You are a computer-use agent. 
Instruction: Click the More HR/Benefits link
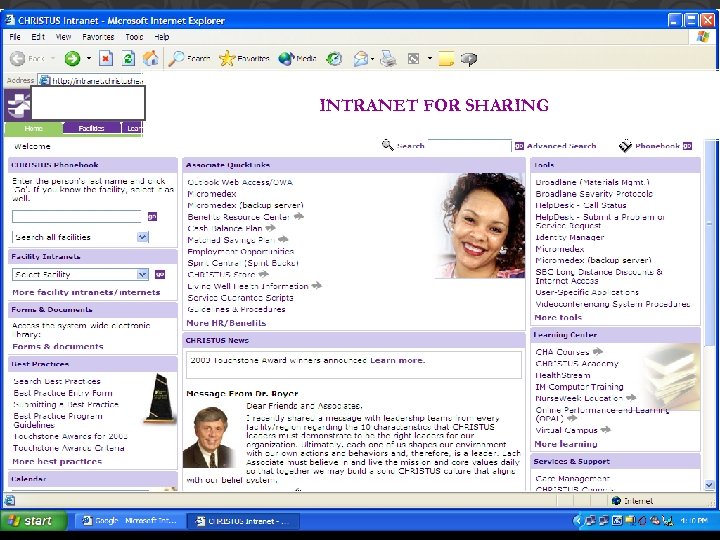pos(226,323)
